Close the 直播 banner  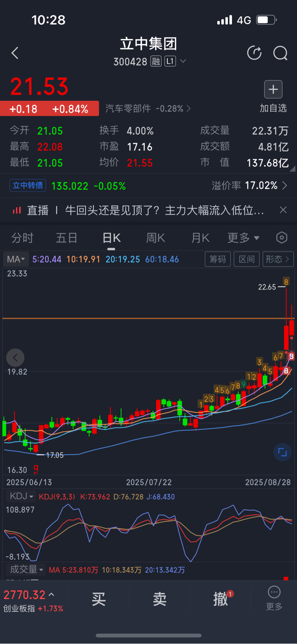click(x=283, y=210)
